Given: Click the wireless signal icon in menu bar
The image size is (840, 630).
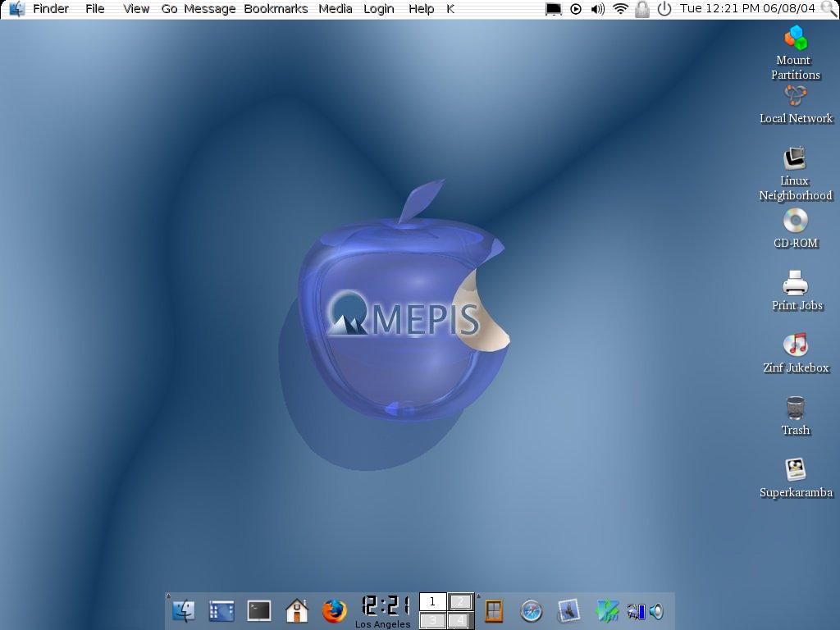Looking at the screenshot, I should click(x=620, y=8).
